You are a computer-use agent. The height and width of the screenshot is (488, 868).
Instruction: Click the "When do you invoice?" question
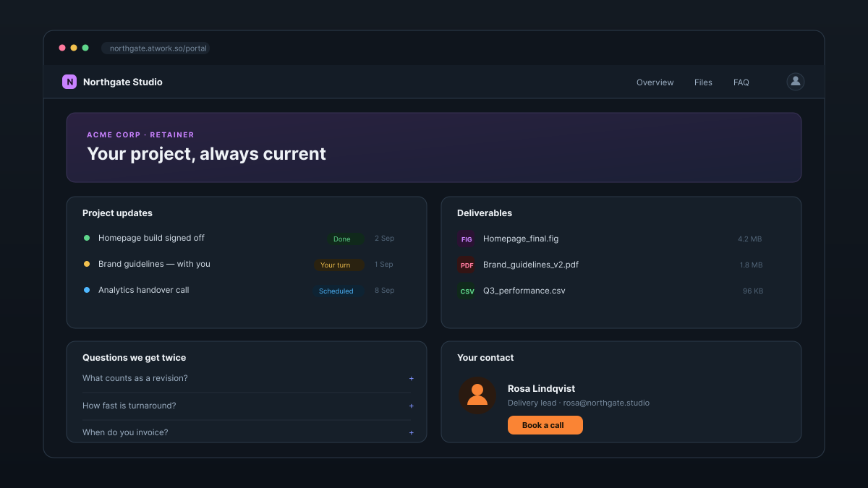pyautogui.click(x=125, y=432)
